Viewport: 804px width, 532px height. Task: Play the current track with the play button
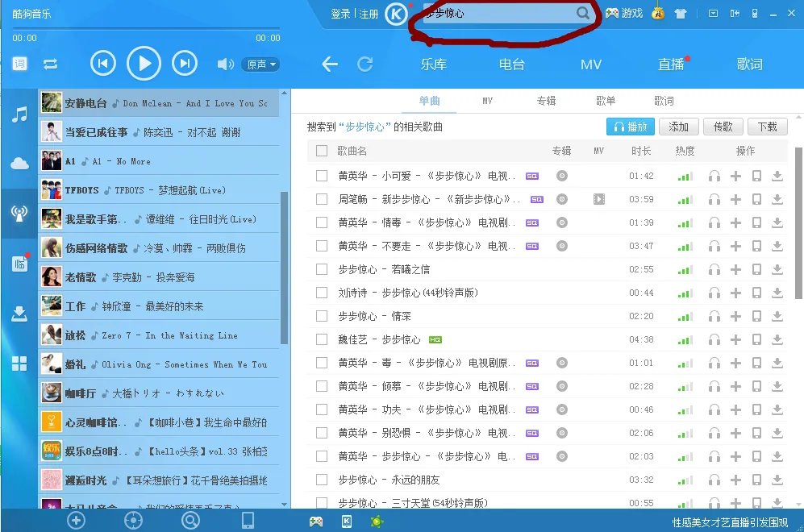[x=144, y=64]
